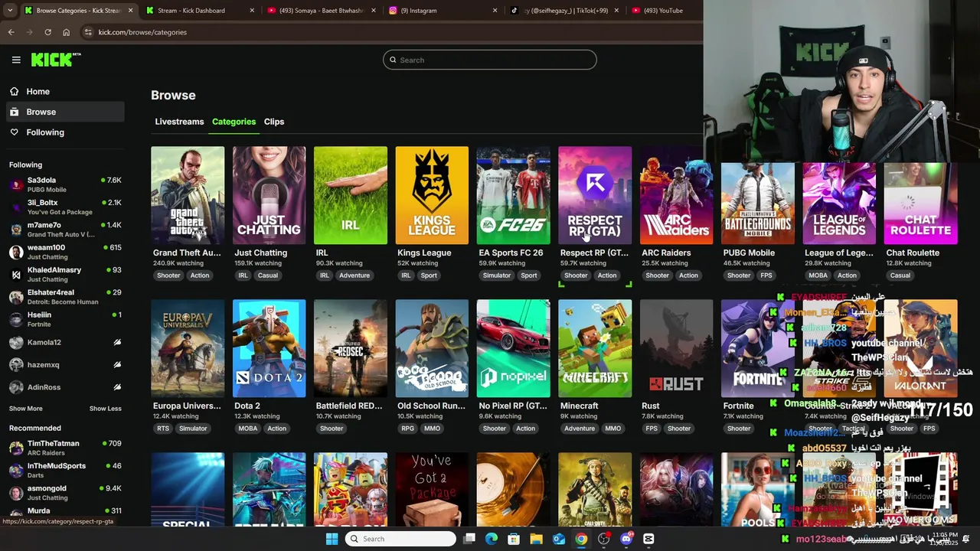Open Home in the sidebar
Image resolution: width=980 pixels, height=551 pixels.
click(64, 91)
